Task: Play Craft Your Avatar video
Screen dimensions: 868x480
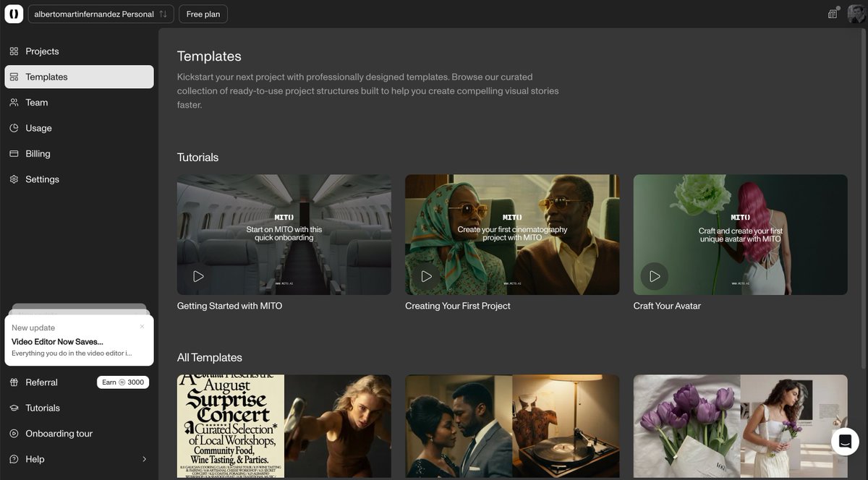Action: pyautogui.click(x=655, y=276)
